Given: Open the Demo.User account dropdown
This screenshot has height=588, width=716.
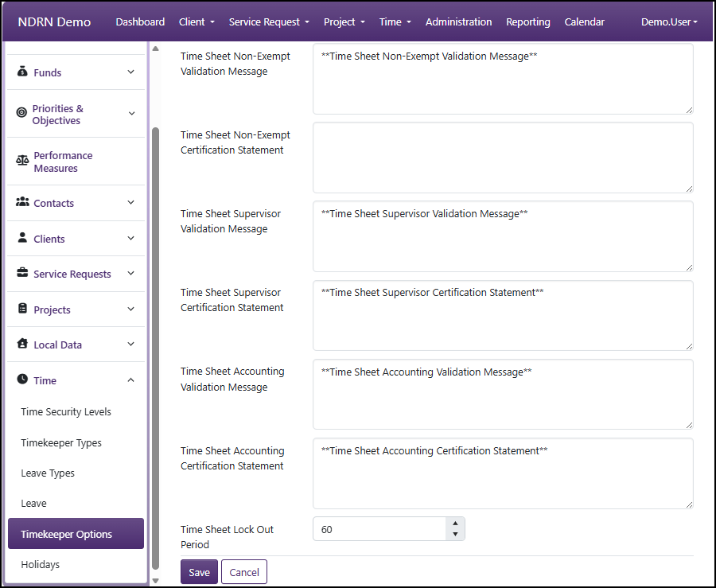Looking at the screenshot, I should tap(669, 22).
